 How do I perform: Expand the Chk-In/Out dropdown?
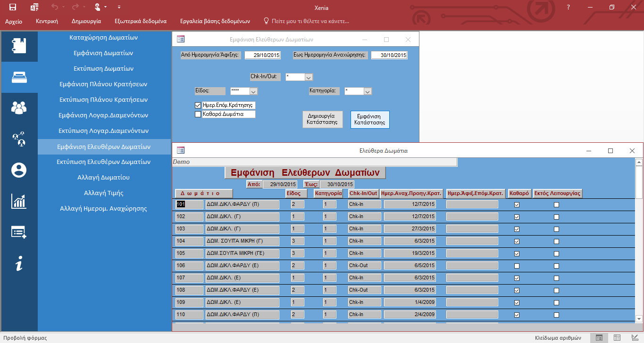309,77
